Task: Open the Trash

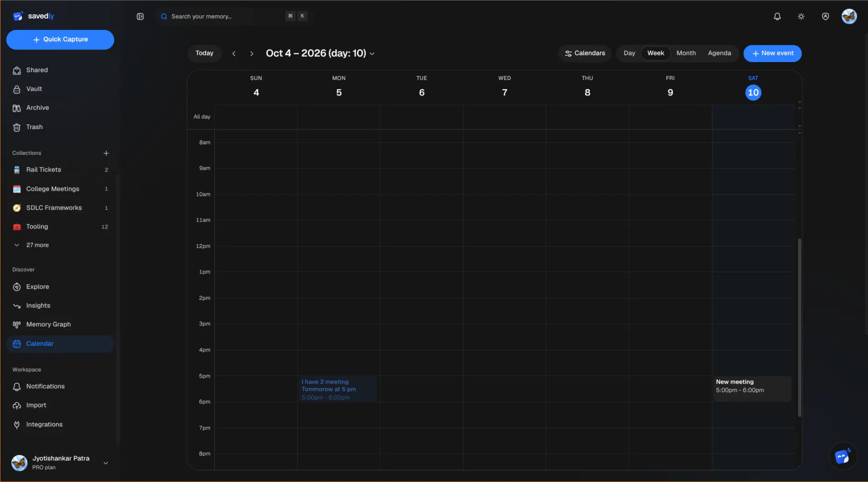Action: 60,127
